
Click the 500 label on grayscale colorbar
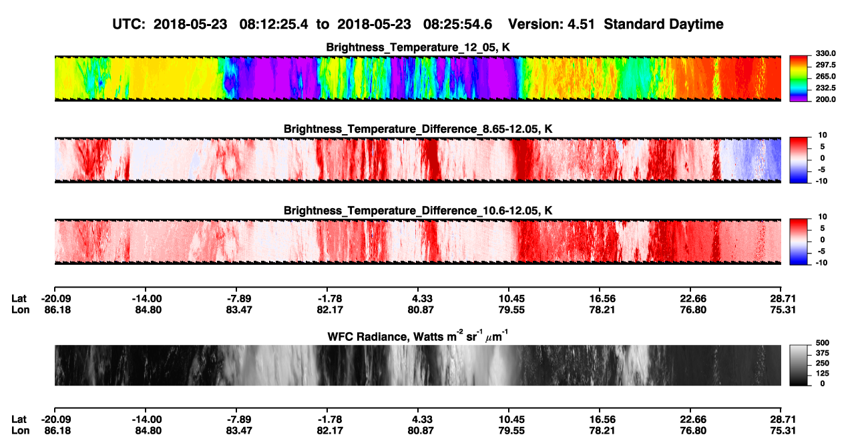pos(822,342)
